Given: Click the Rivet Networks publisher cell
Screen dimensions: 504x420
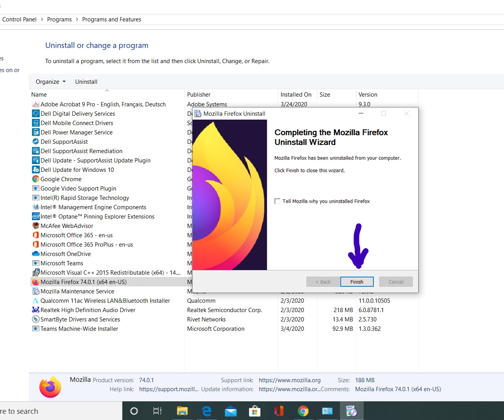Looking at the screenshot, I should [x=206, y=319].
